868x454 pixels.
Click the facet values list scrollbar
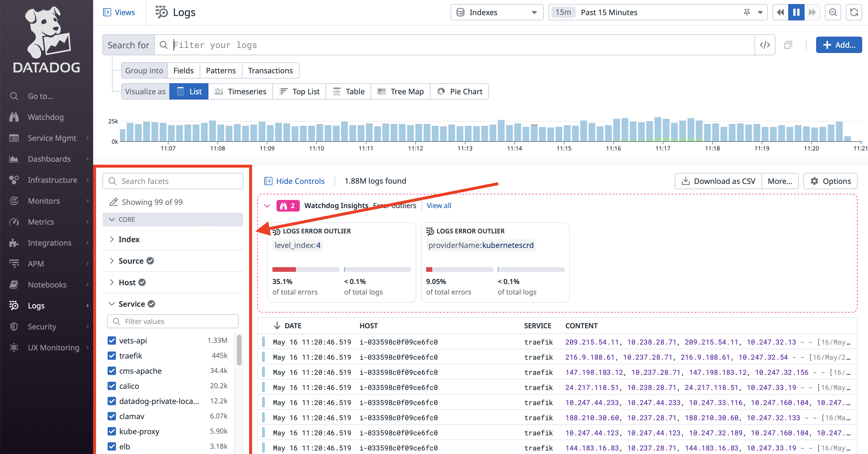[x=239, y=350]
